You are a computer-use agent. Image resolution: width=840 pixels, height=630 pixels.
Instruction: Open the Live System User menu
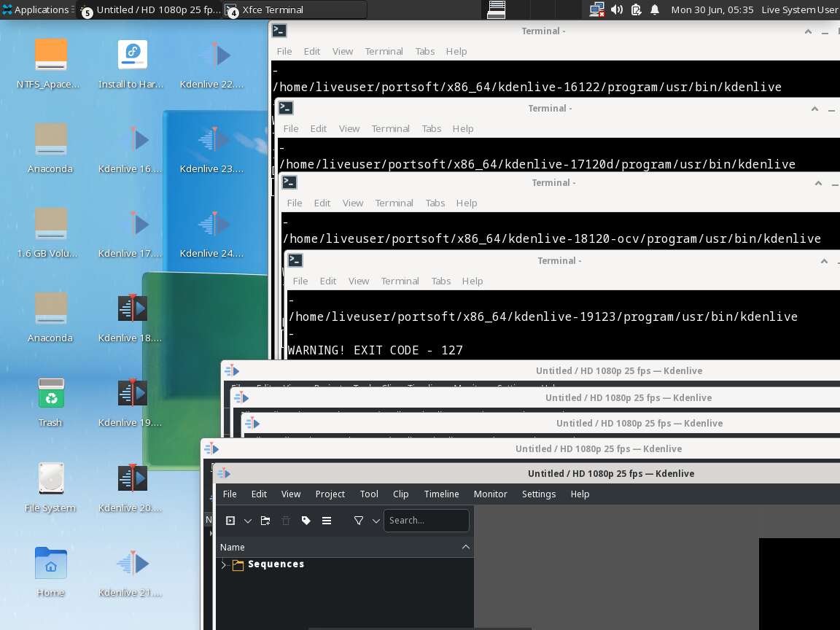(799, 9)
